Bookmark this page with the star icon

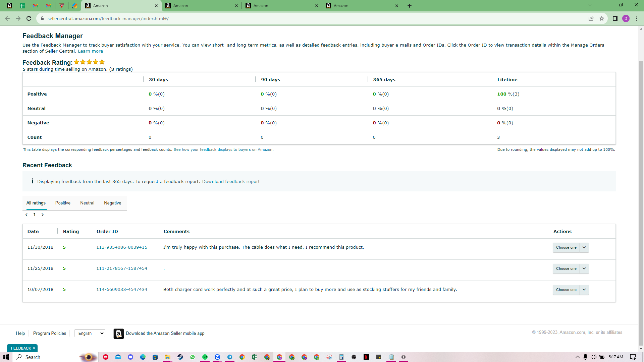tap(602, 18)
